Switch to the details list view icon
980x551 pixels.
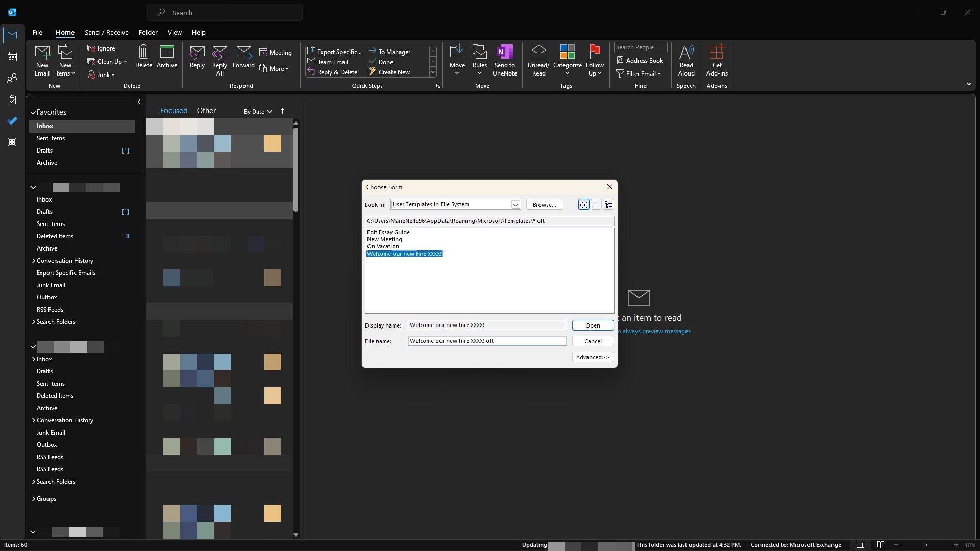[596, 205]
